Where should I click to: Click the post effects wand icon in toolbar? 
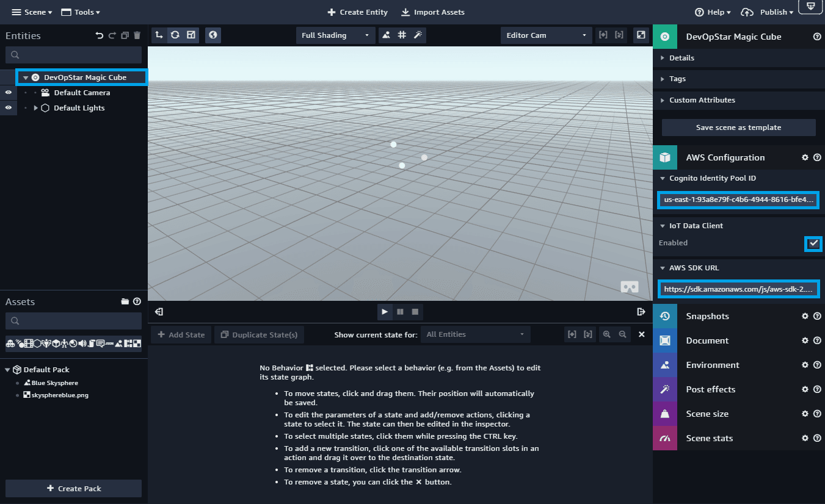[418, 35]
